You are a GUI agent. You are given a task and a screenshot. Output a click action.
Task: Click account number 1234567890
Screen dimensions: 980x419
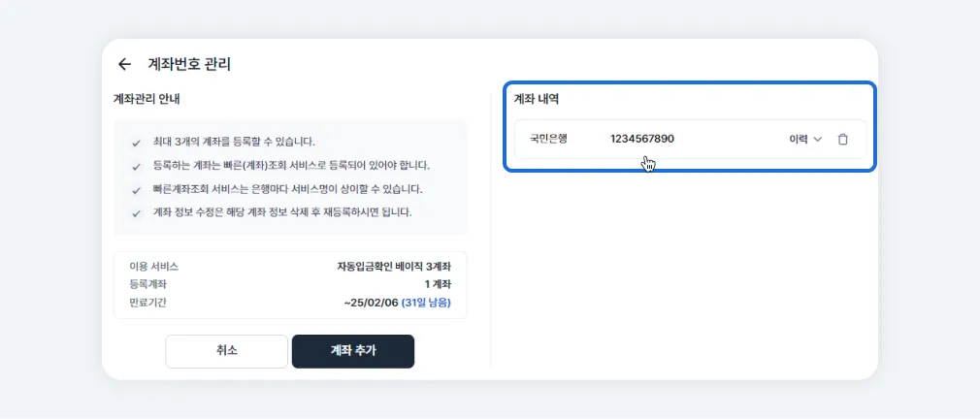point(641,139)
